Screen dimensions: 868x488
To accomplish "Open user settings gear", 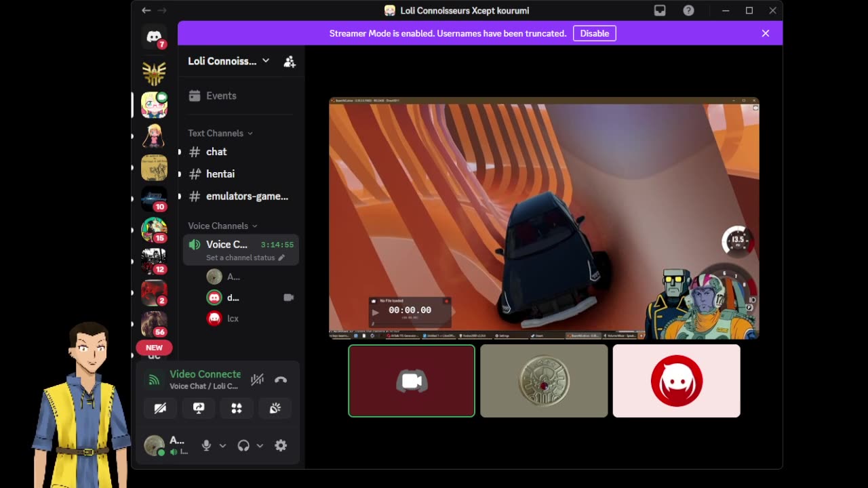I will click(281, 445).
